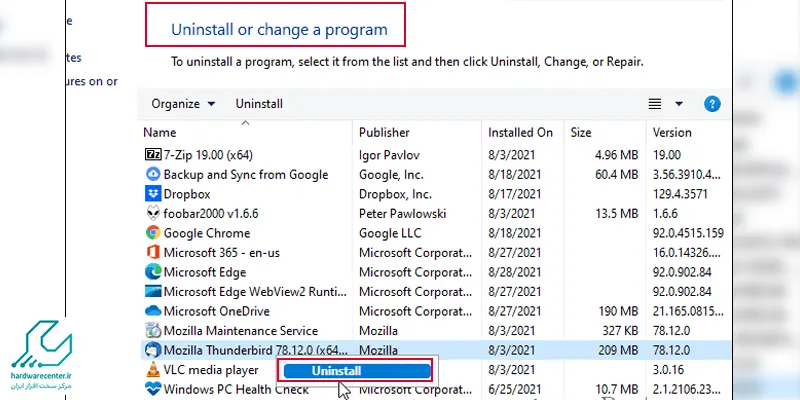Click the 129.4.3571 version cell

pos(680,194)
